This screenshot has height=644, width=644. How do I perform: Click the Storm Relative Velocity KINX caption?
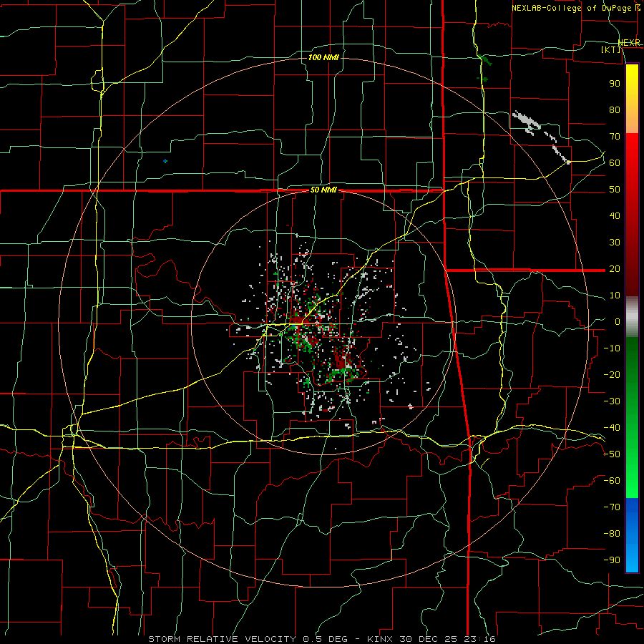321,639
